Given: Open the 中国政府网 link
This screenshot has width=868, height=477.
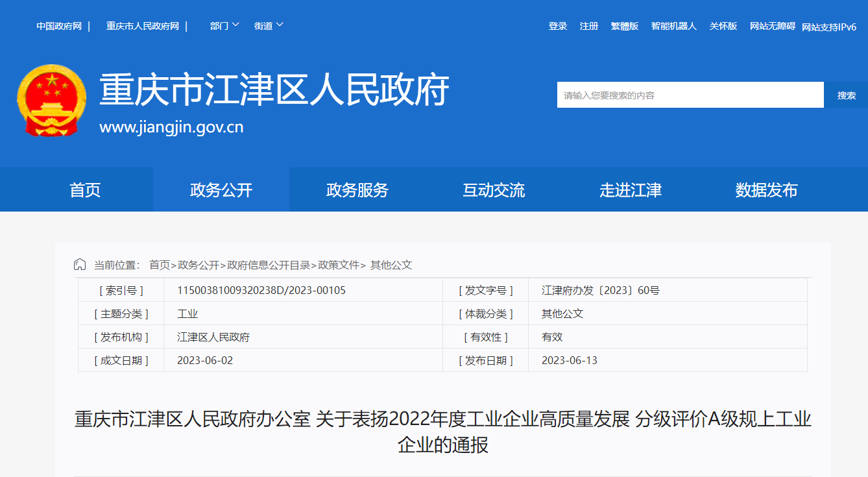Looking at the screenshot, I should click(59, 26).
